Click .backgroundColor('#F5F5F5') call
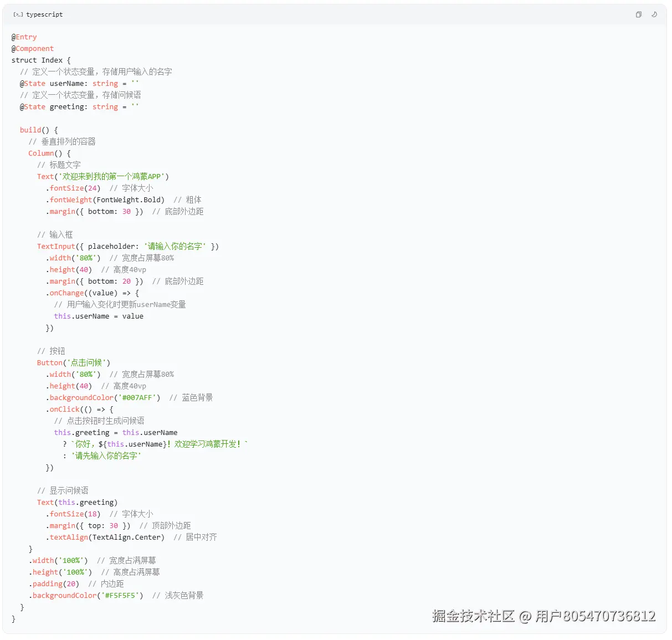 [x=86, y=596]
